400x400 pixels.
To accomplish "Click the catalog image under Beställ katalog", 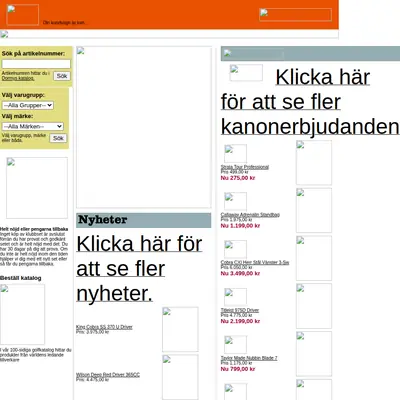I will (22, 314).
